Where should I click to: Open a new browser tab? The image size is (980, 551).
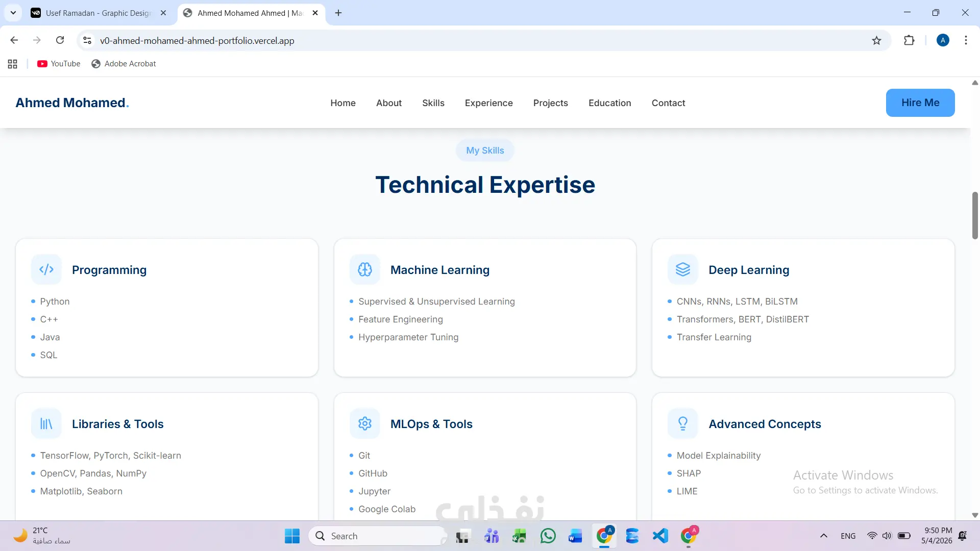(338, 13)
